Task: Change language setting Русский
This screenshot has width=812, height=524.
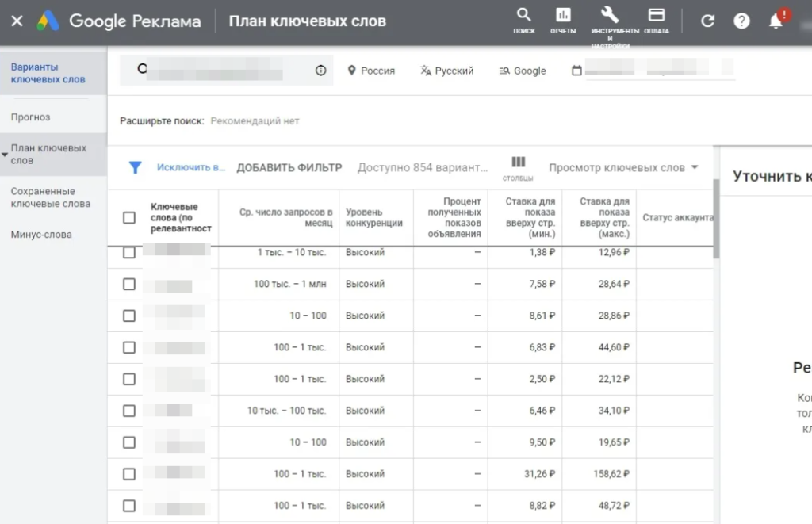Action: pyautogui.click(x=447, y=71)
